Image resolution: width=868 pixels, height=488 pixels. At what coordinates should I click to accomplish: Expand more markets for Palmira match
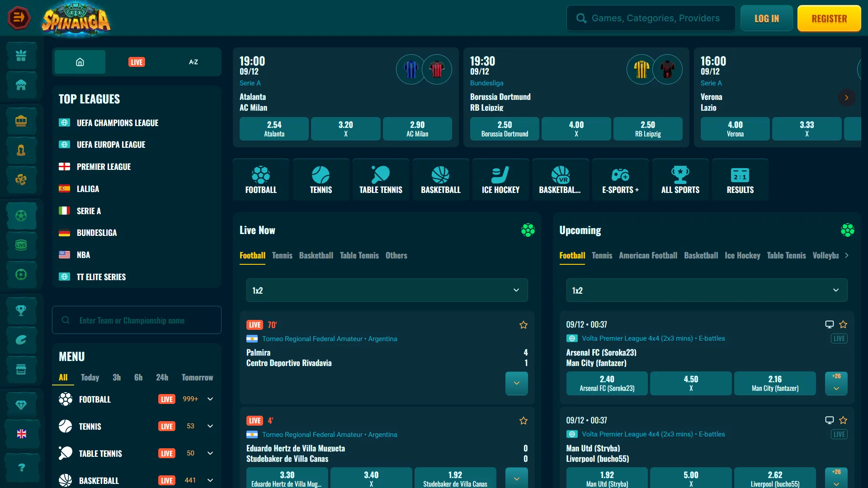coord(517,383)
